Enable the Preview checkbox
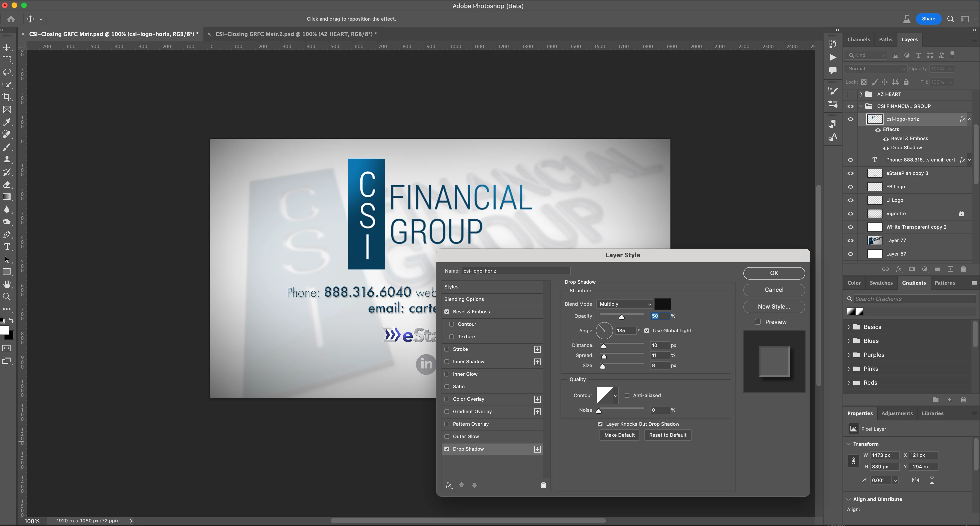 point(758,322)
